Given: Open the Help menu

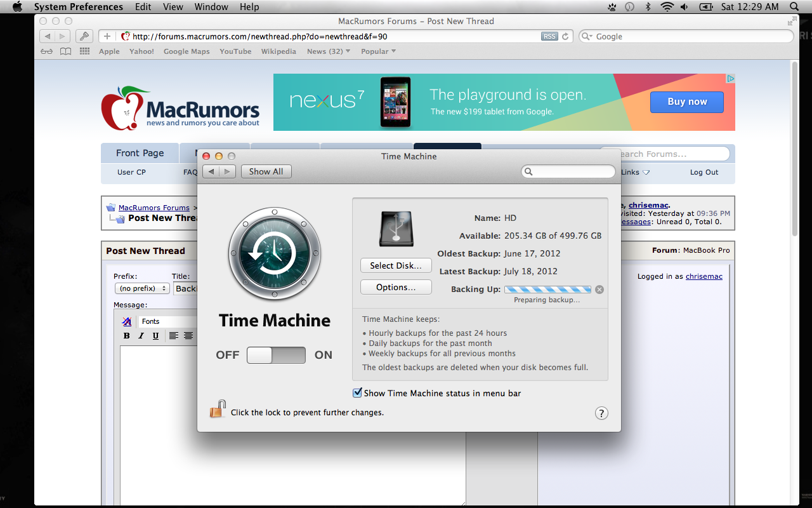Looking at the screenshot, I should (249, 7).
